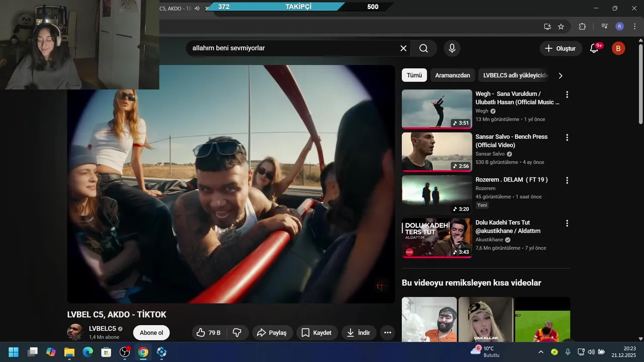The height and width of the screenshot is (362, 644).
Task: Open the ÇAKALLAR remix short thumbnail
Action: click(486, 319)
